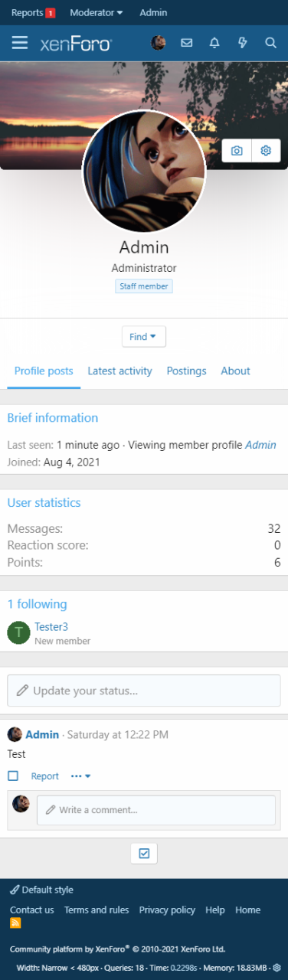Open the Tester3 member link
288x980 pixels.
[x=51, y=626]
